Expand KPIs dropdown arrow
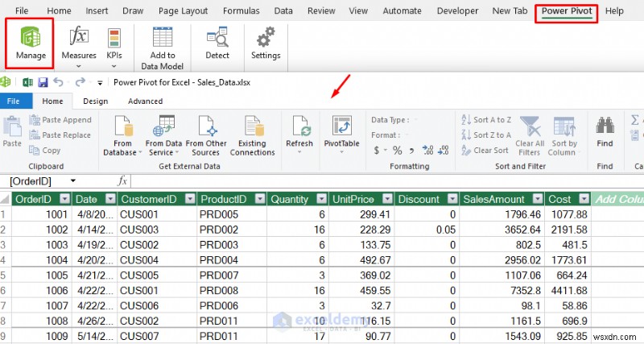Screen dimensions: 644x344 click(x=114, y=66)
